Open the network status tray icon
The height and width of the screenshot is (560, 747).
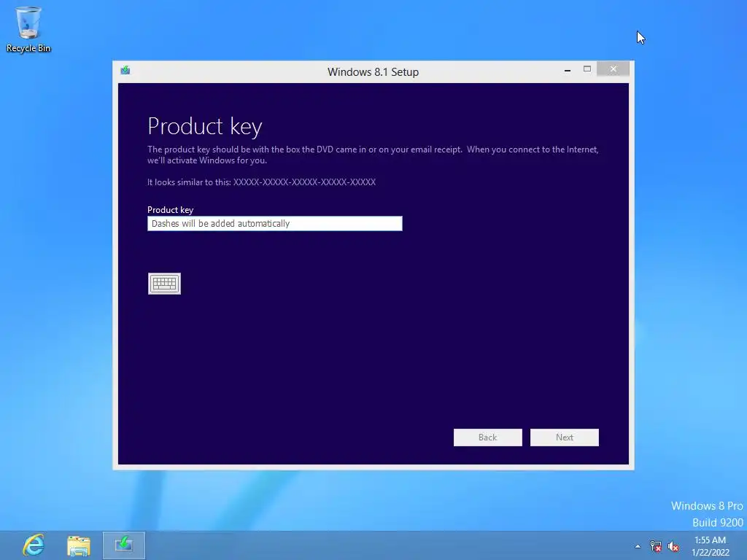point(656,546)
